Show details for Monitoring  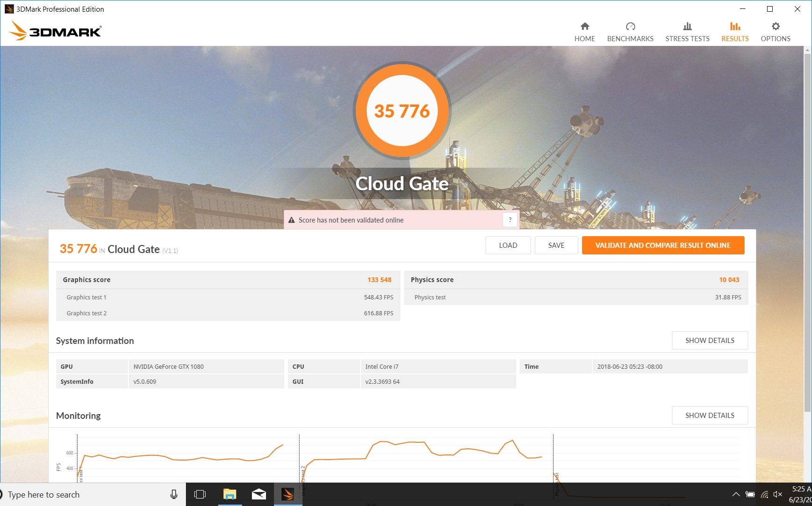[x=710, y=416]
